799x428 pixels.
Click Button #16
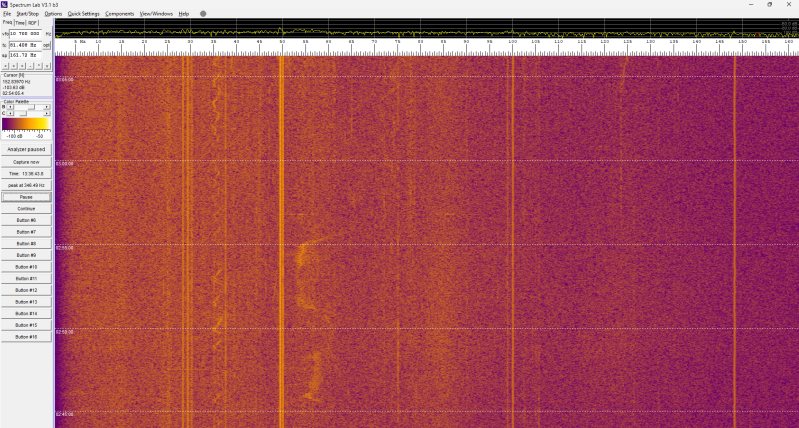tap(26, 337)
